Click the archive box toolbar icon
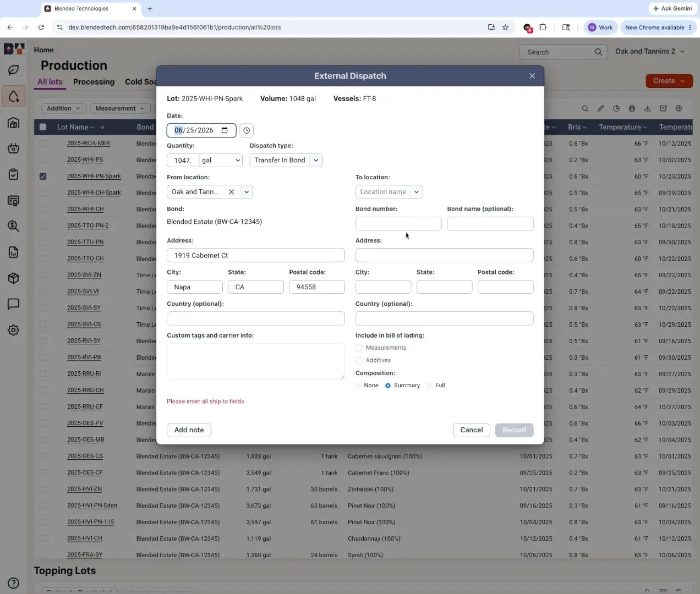This screenshot has height=594, width=700. 663,108
